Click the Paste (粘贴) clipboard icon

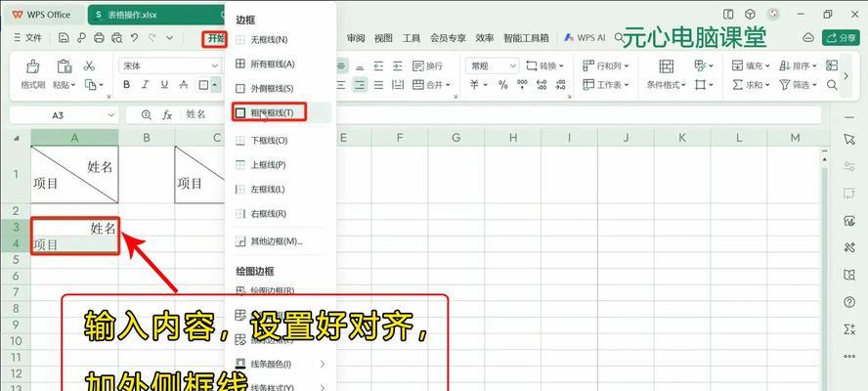pyautogui.click(x=65, y=66)
